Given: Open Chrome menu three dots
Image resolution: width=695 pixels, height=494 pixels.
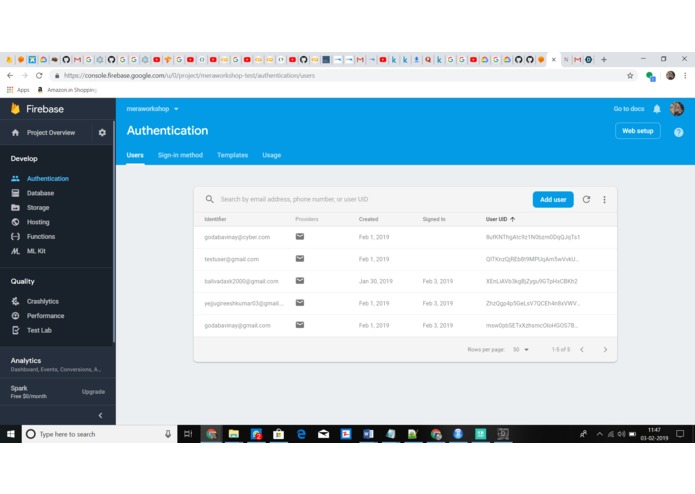Looking at the screenshot, I should point(685,76).
